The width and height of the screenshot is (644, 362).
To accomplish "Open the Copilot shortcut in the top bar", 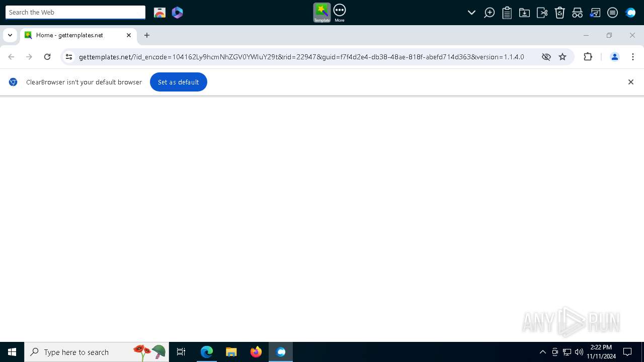I will 178,13.
